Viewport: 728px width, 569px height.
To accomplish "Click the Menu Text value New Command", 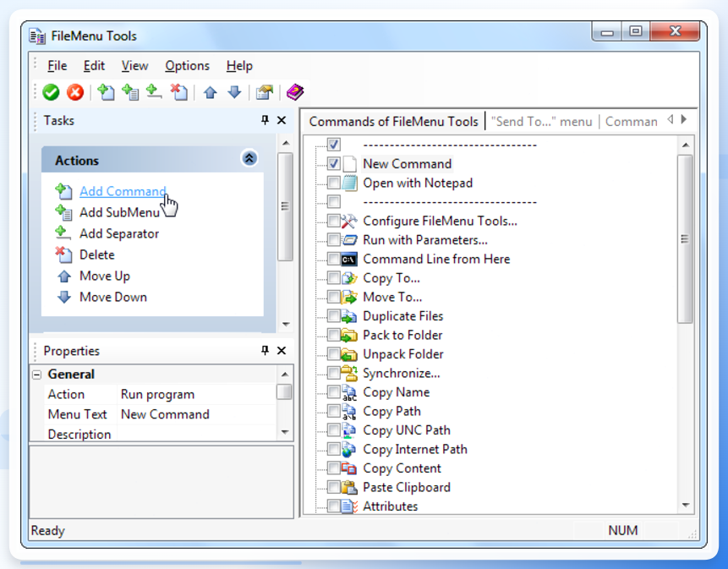I will pyautogui.click(x=165, y=414).
